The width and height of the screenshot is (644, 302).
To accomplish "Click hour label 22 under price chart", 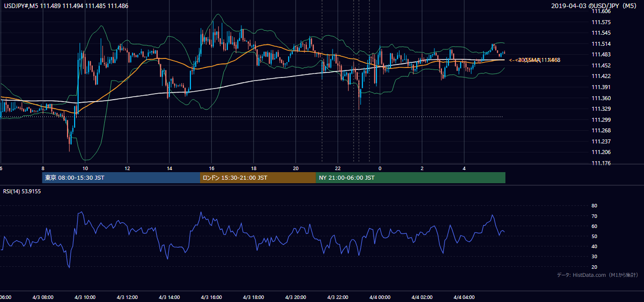I will click(338, 168).
